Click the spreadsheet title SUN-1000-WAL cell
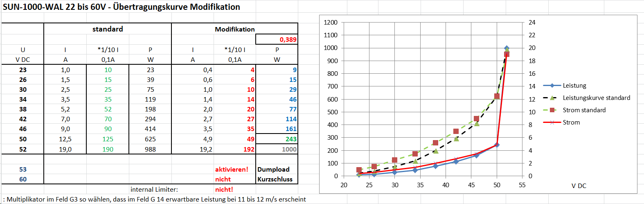Image resolution: width=644 pixels, height=204 pixels. click(x=122, y=7)
